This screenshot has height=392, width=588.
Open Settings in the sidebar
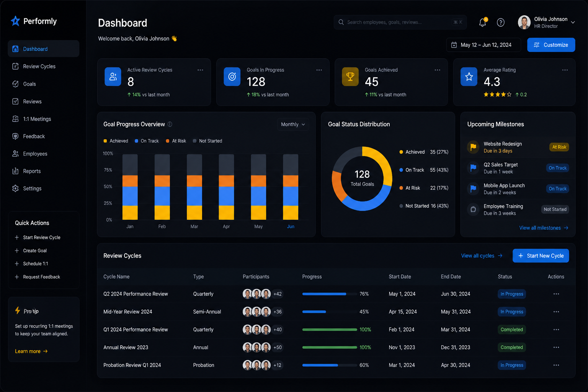(x=43, y=188)
